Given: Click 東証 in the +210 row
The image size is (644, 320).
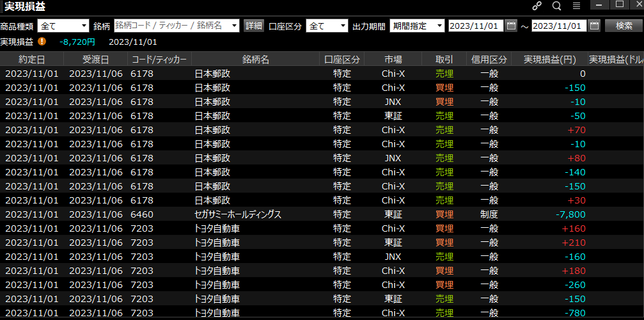Looking at the screenshot, I should [x=393, y=243].
